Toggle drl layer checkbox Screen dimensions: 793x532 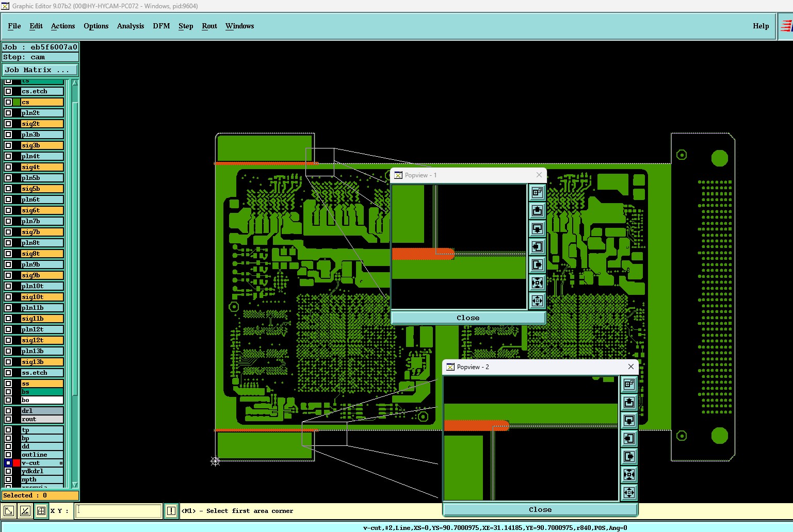point(8,411)
